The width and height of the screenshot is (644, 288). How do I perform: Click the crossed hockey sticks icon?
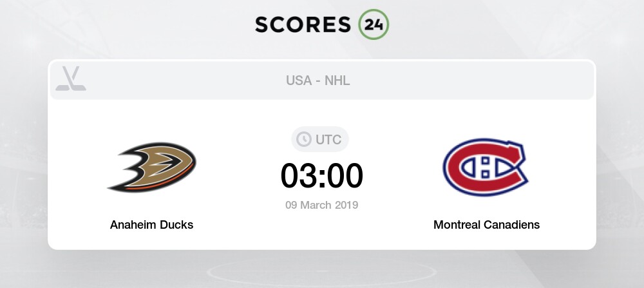click(71, 79)
